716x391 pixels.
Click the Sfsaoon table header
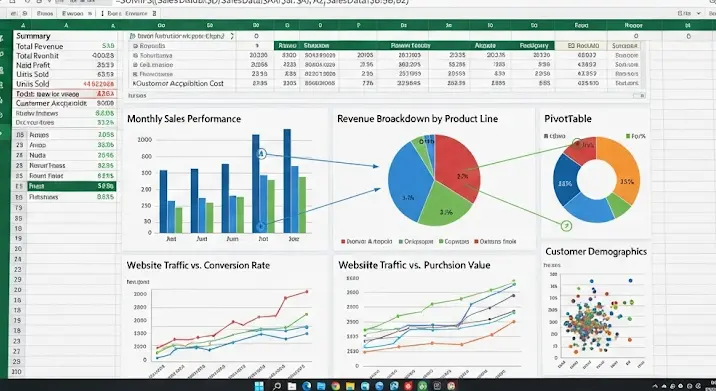click(316, 46)
